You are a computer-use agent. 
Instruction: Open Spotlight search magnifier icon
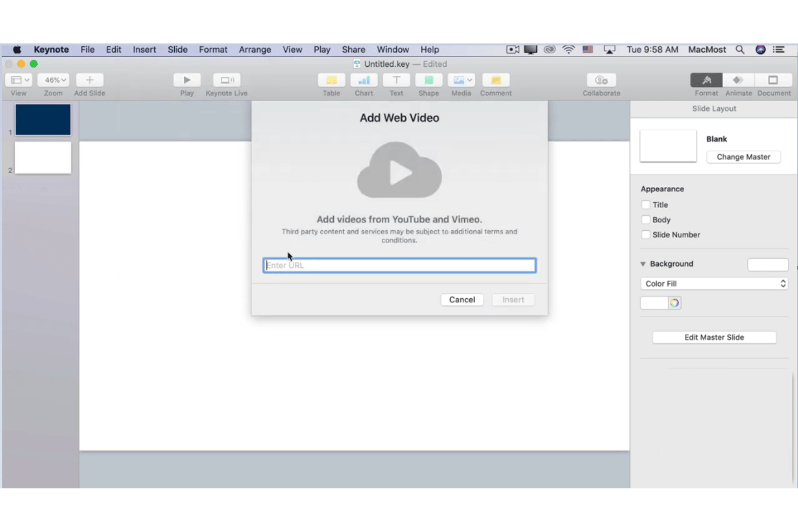740,50
